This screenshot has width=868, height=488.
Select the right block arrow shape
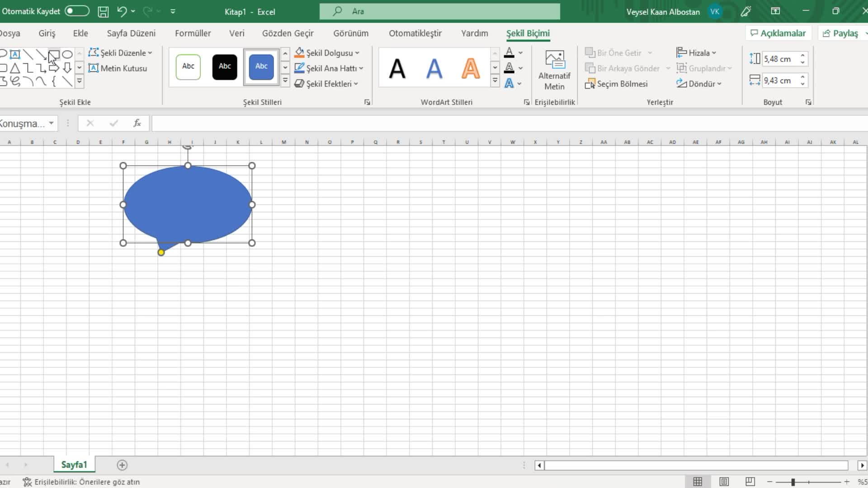click(x=54, y=68)
